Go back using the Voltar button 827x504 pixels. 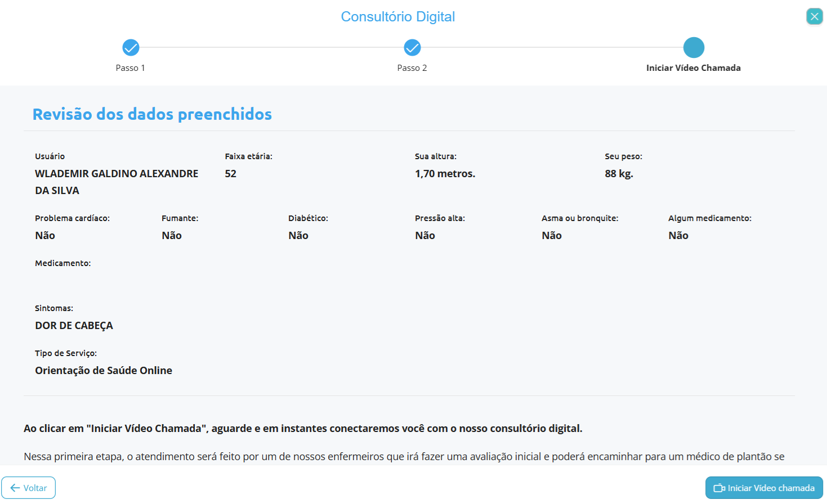tap(29, 488)
